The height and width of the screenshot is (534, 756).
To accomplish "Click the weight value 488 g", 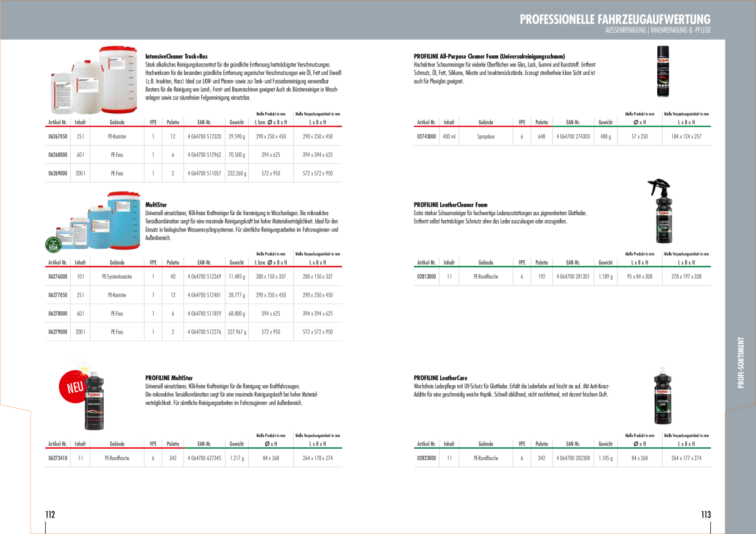I will [605, 137].
